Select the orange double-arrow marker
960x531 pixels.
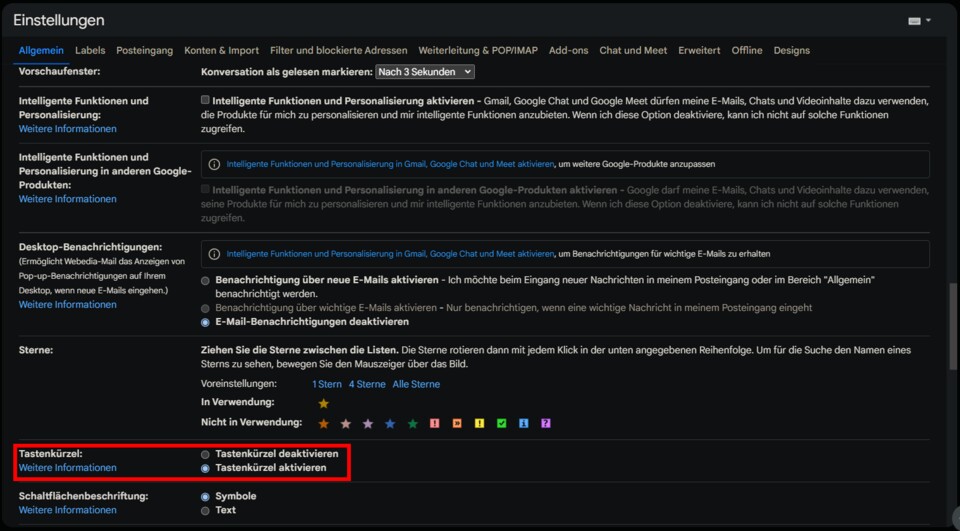[x=457, y=423]
